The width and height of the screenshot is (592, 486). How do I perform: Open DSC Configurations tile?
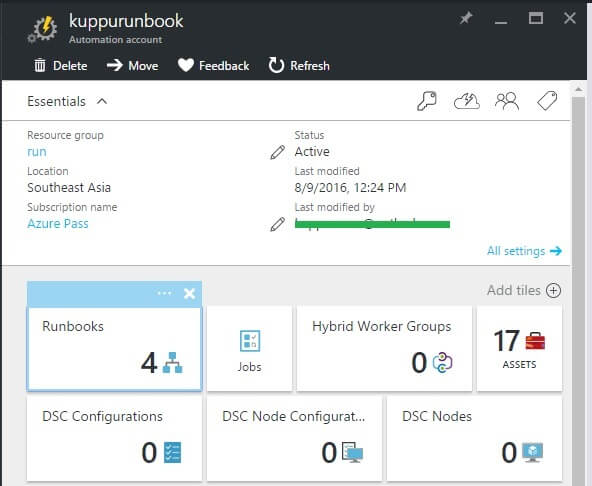114,438
